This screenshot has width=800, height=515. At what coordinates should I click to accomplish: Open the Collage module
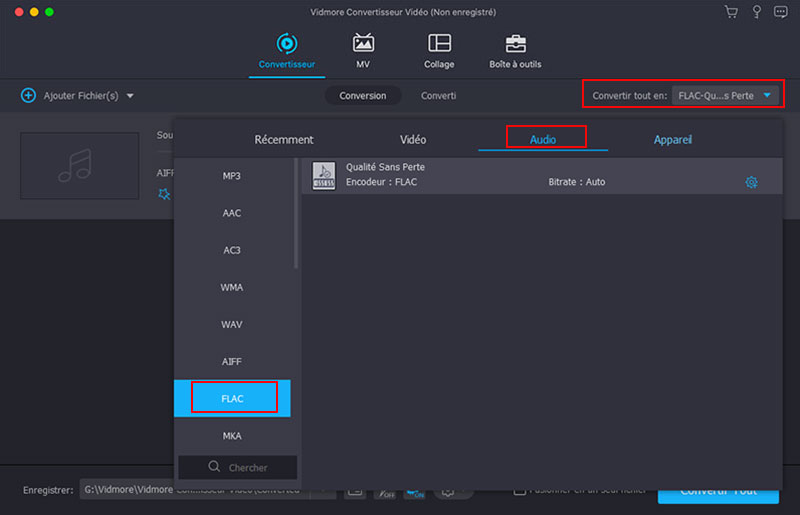(x=438, y=50)
